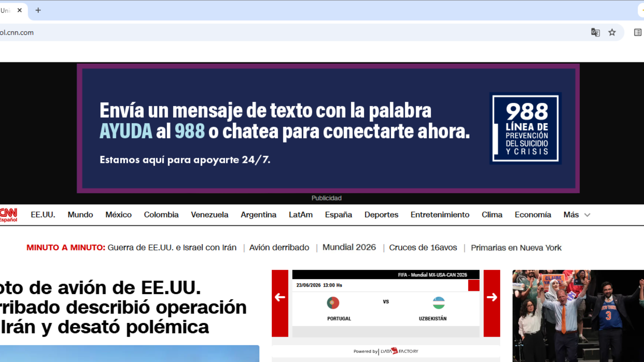
Task: Click the 988 AYUDA advertisement banner
Action: (328, 128)
